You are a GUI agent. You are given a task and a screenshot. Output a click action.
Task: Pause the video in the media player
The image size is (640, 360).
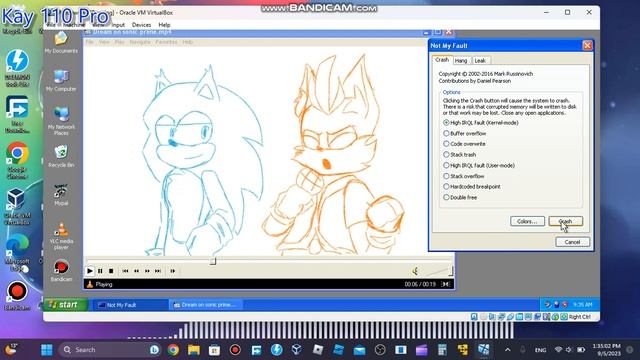tap(100, 271)
